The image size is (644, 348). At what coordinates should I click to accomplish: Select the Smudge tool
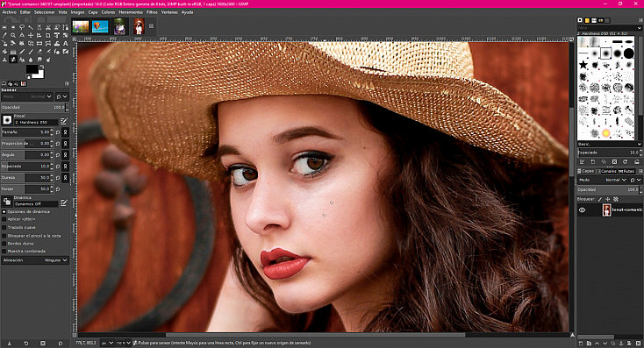pos(39,60)
